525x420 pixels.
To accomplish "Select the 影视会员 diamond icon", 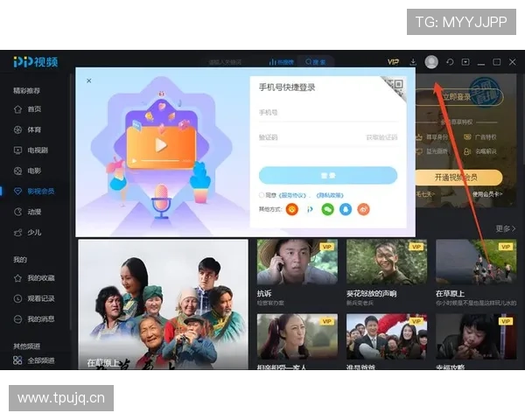I will click(x=17, y=192).
